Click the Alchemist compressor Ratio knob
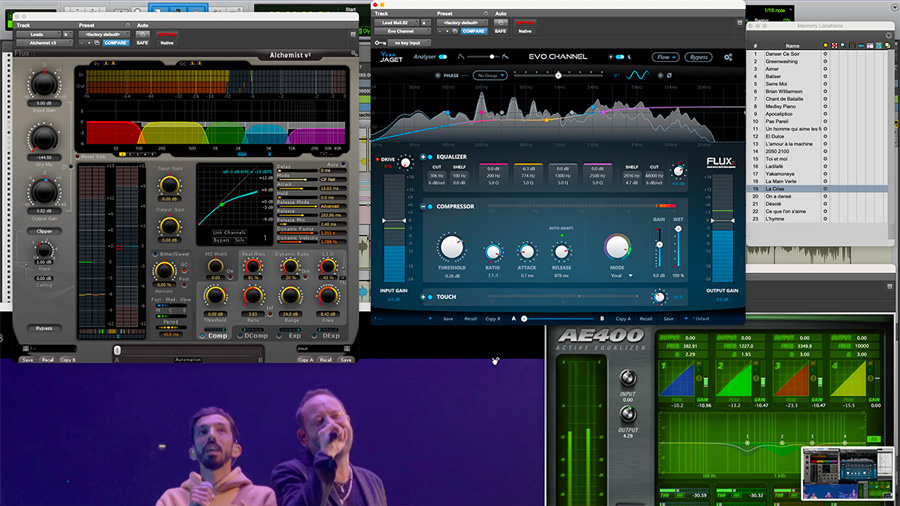Viewport: 900px width, 506px height. [x=253, y=296]
